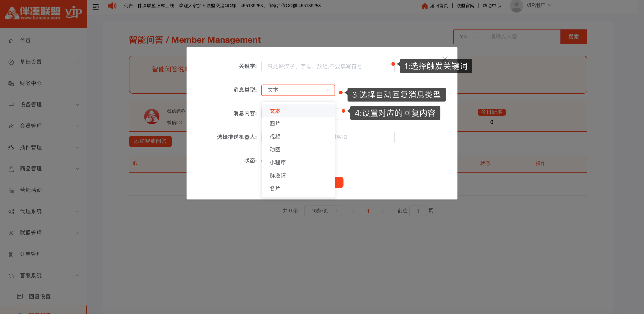Click the chart icon for 营销活动
644x314 pixels.
click(x=11, y=191)
